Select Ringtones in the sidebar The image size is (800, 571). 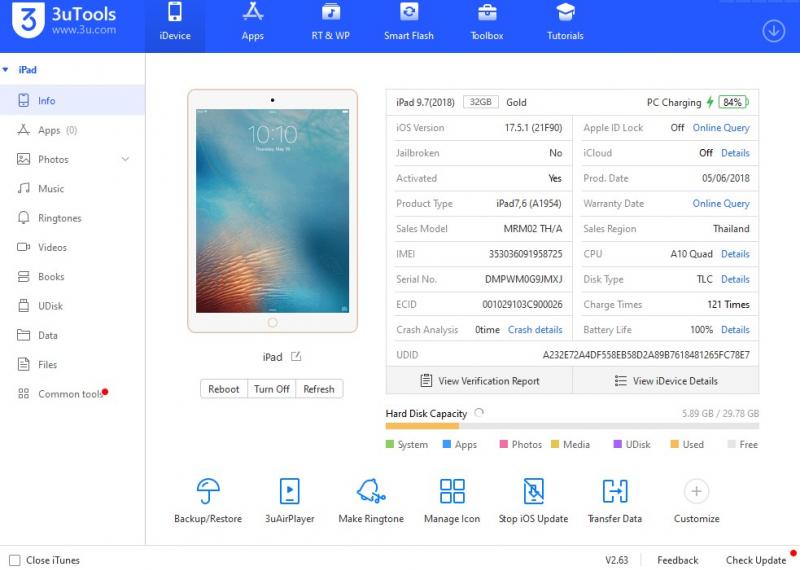[72, 218]
